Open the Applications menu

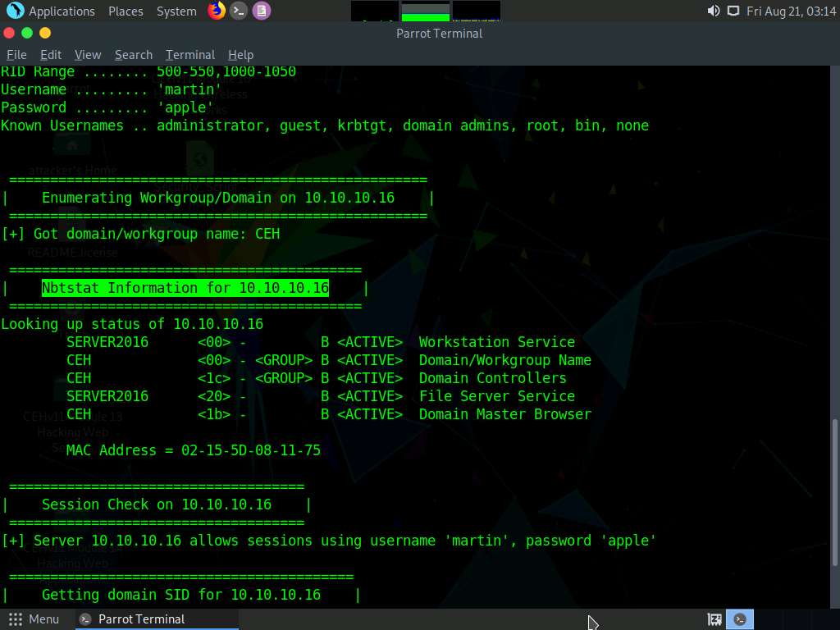point(62,11)
